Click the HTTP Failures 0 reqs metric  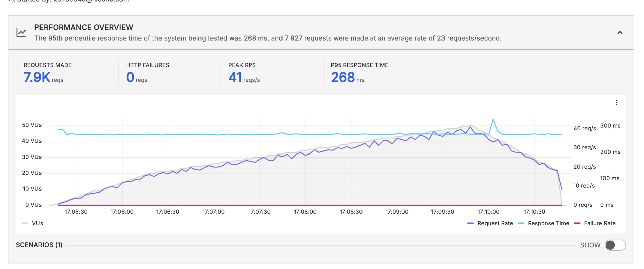coord(130,77)
